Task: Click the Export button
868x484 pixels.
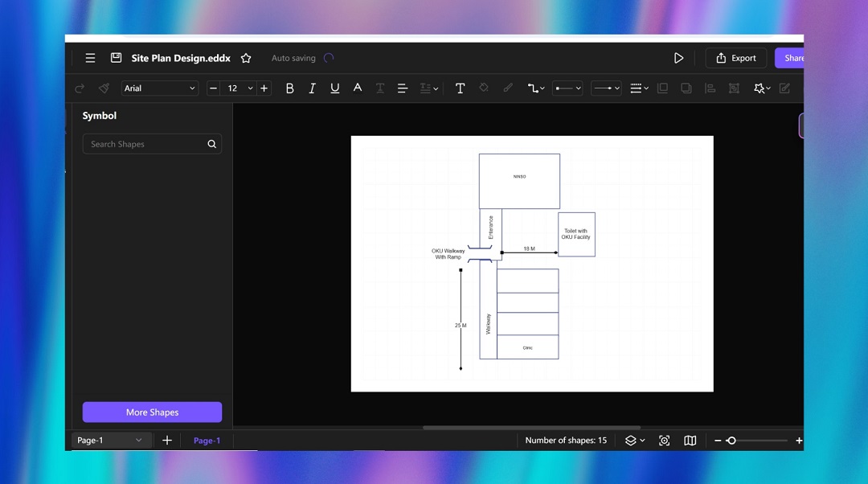Action: (x=735, y=58)
